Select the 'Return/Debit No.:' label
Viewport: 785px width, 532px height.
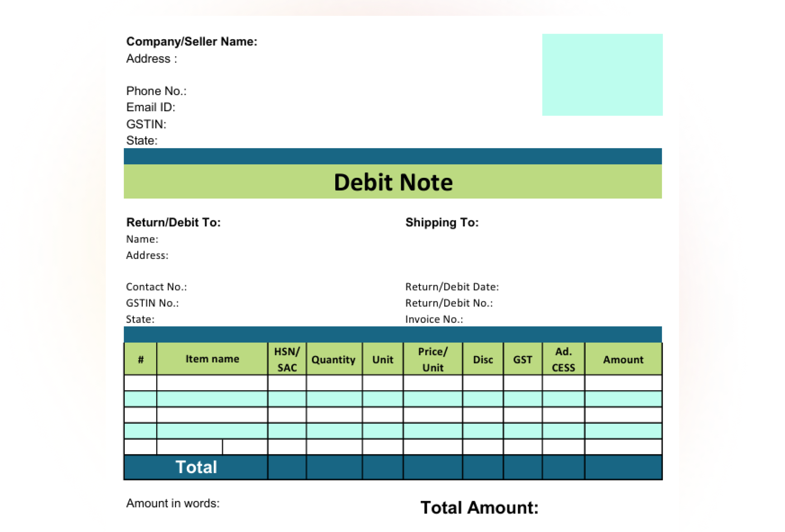pyautogui.click(x=449, y=303)
